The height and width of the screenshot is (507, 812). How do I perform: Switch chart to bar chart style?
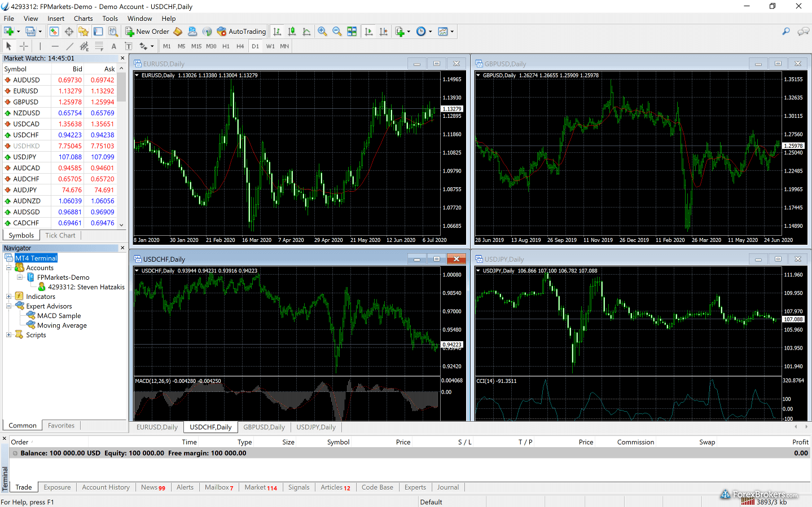[277, 32]
